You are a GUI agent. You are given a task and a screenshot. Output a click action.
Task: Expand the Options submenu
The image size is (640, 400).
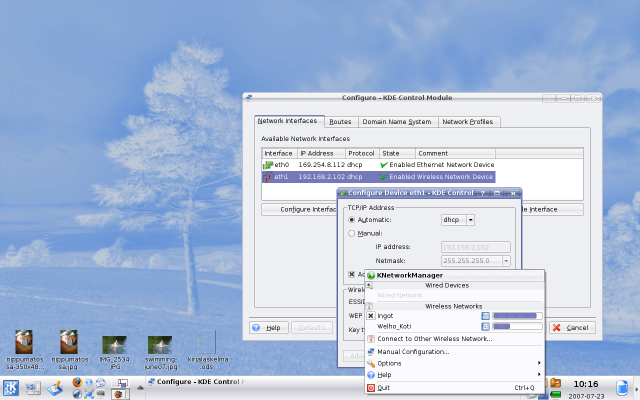tap(455, 363)
